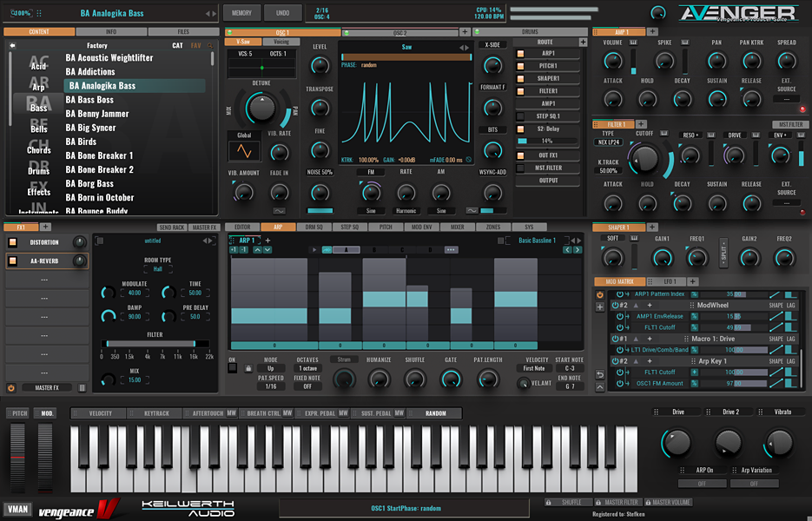Click the arp pattern scroll-left arrow
The width and height of the screenshot is (812, 521).
(568, 249)
